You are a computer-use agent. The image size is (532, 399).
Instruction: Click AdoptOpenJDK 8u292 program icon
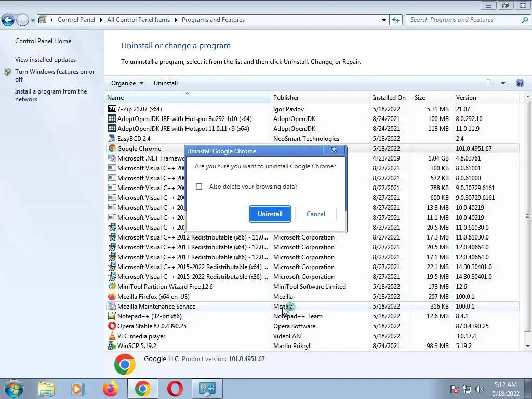coord(112,119)
